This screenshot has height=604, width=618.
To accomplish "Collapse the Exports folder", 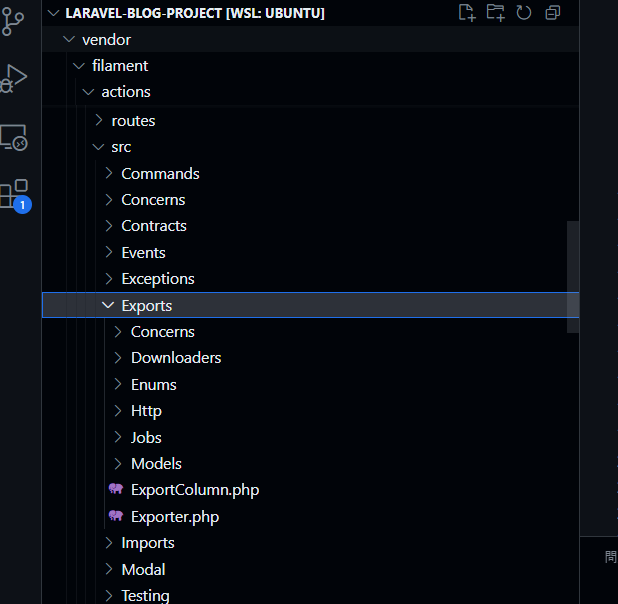I will pos(310,305).
